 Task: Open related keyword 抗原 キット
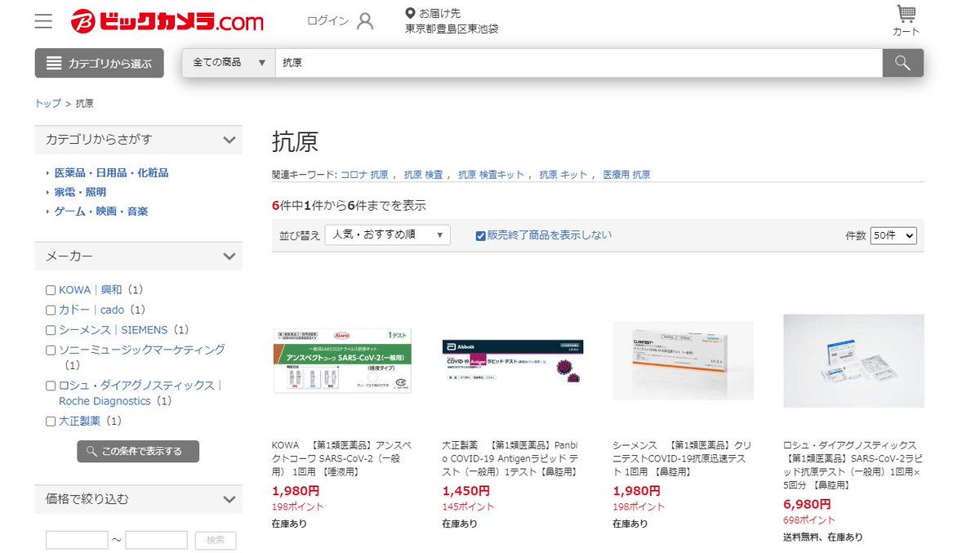coord(563,175)
